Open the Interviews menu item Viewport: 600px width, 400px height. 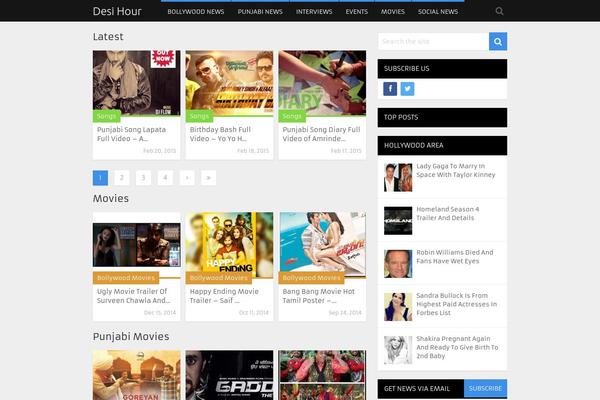(314, 12)
